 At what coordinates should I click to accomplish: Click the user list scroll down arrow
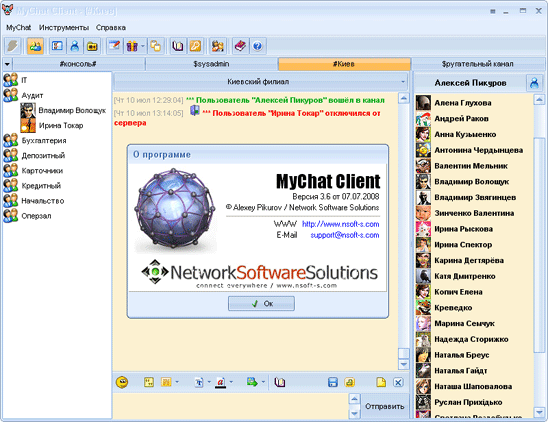[x=539, y=412]
